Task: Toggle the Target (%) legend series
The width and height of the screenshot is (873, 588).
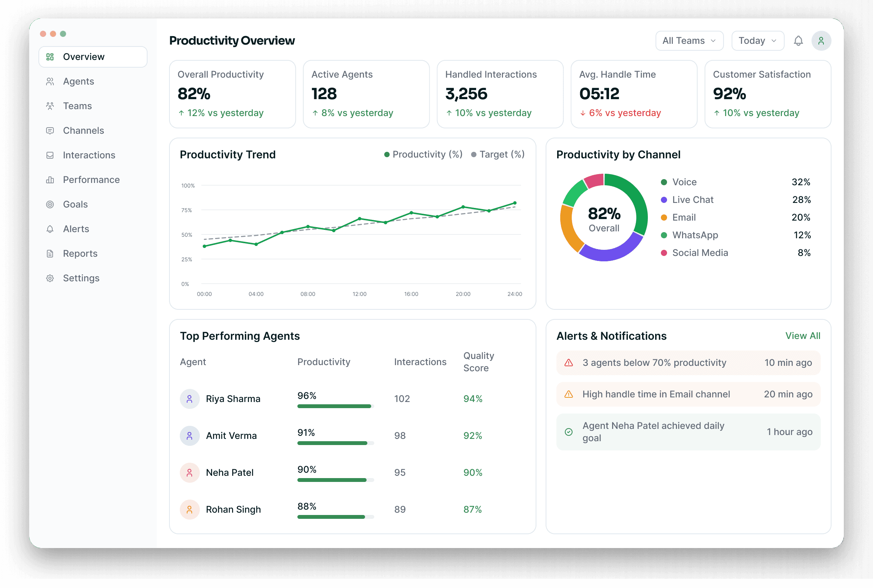Action: (x=498, y=154)
